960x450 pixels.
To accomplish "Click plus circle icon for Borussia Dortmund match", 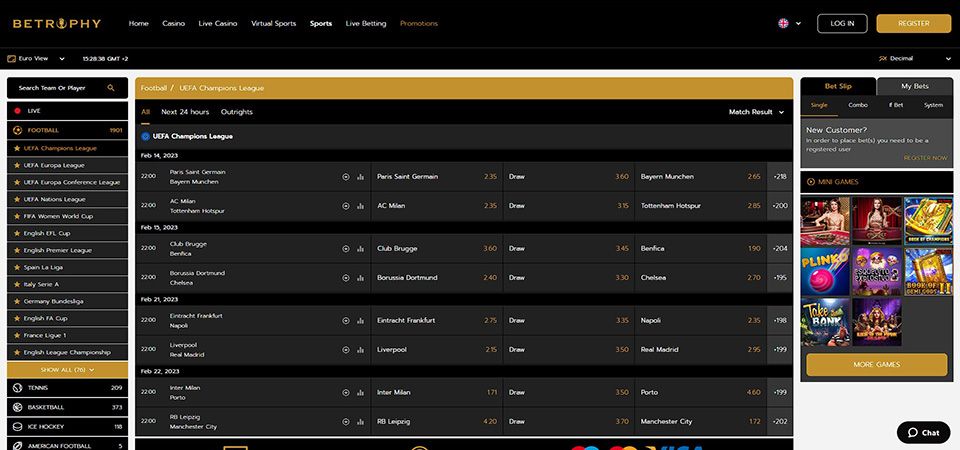I will [x=346, y=278].
